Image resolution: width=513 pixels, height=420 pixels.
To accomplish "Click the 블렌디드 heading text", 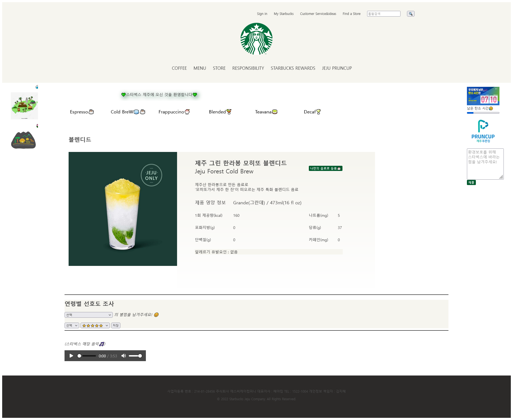I will pyautogui.click(x=80, y=139).
